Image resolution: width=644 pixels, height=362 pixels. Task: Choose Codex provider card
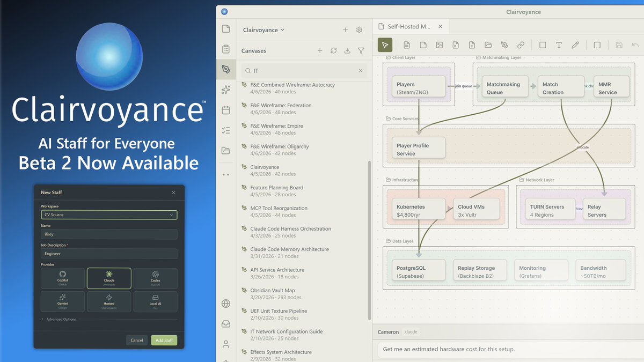(x=155, y=278)
